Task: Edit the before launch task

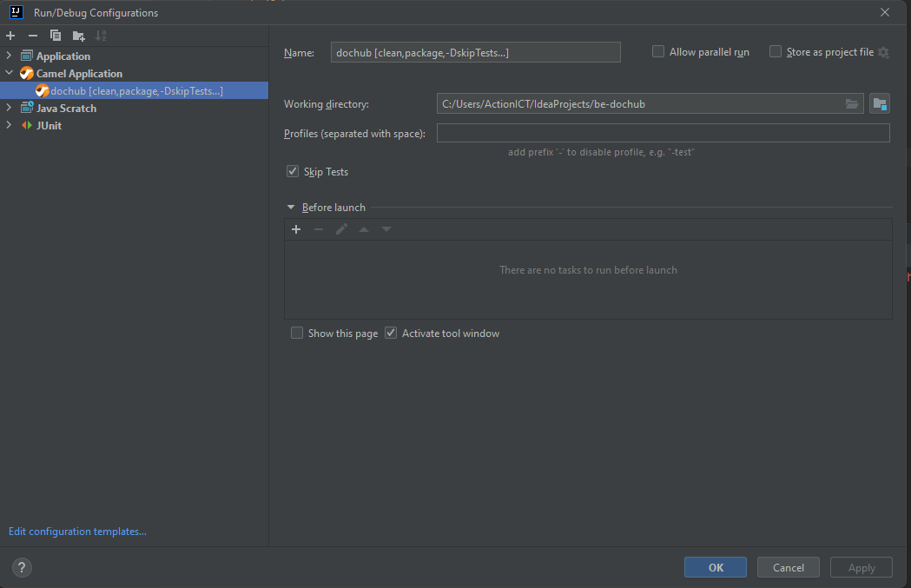Action: click(341, 229)
